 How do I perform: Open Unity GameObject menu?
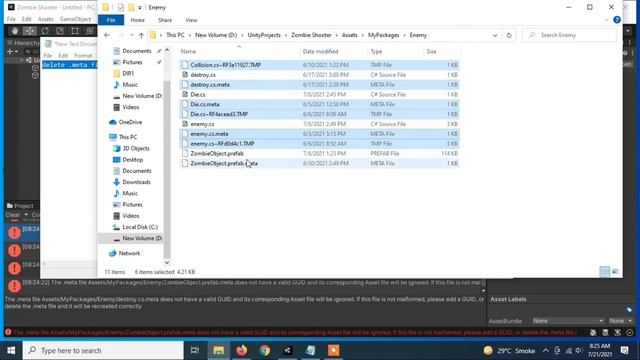[76, 19]
